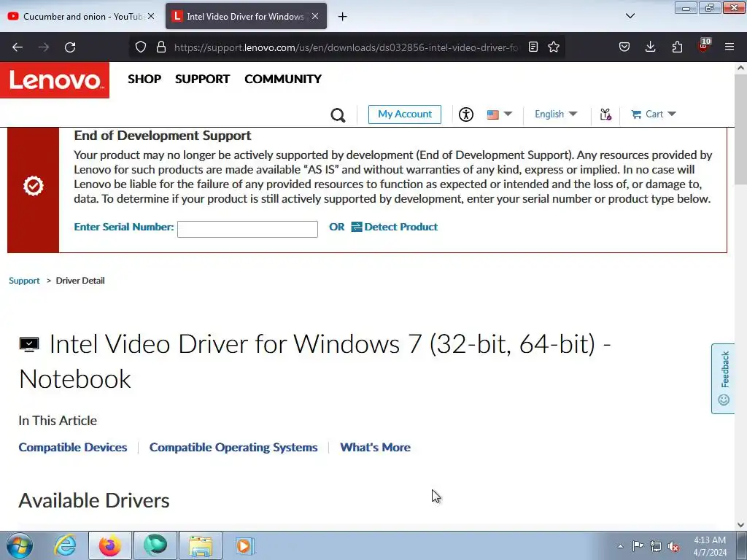Open Windows Explorer folder on taskbar

(201, 545)
